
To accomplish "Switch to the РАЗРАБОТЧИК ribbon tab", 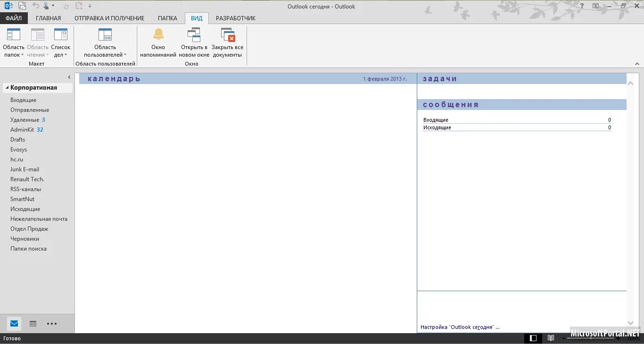I will pos(236,18).
